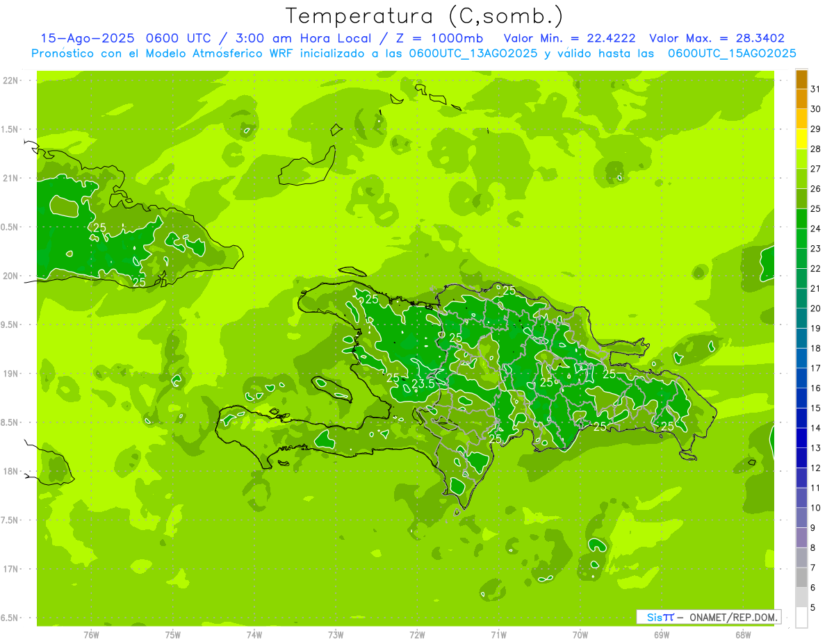Click the "73W" longitude axis label

(336, 634)
